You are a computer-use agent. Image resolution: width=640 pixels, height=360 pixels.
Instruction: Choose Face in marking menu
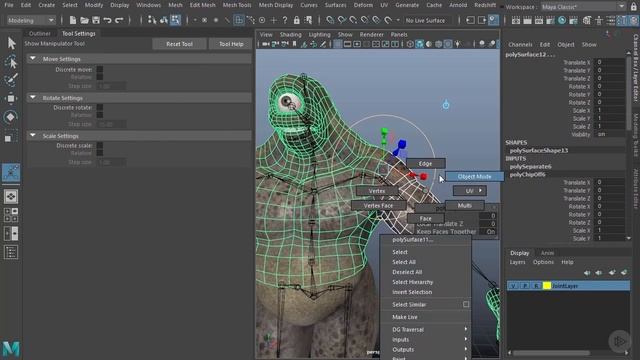coord(425,218)
